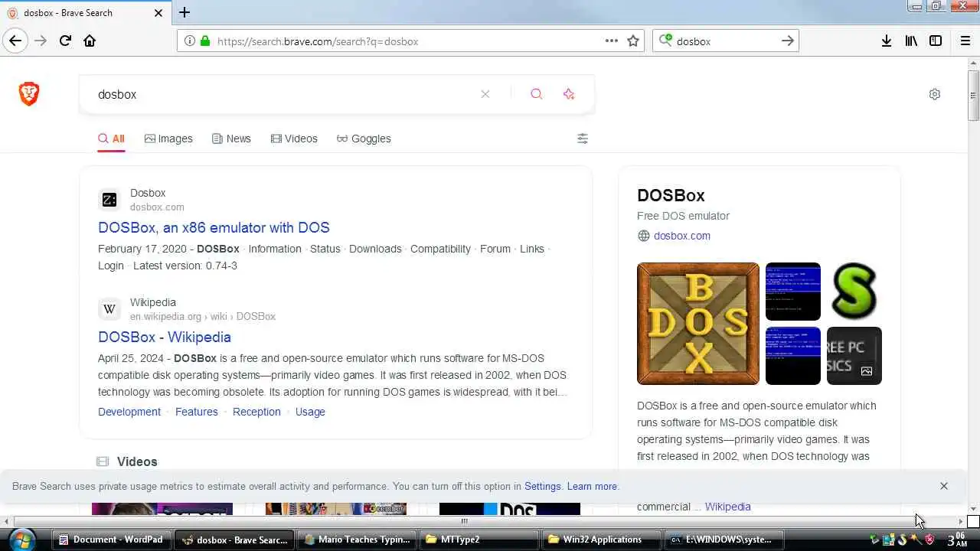
Task: Click the Videos section heading
Action: tap(137, 461)
